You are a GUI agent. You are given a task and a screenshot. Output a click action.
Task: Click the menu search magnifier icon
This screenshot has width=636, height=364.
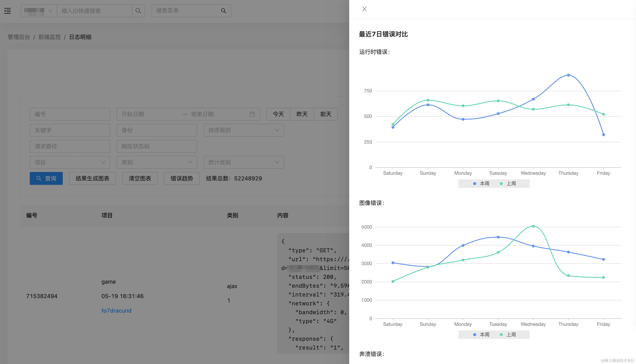pos(223,11)
